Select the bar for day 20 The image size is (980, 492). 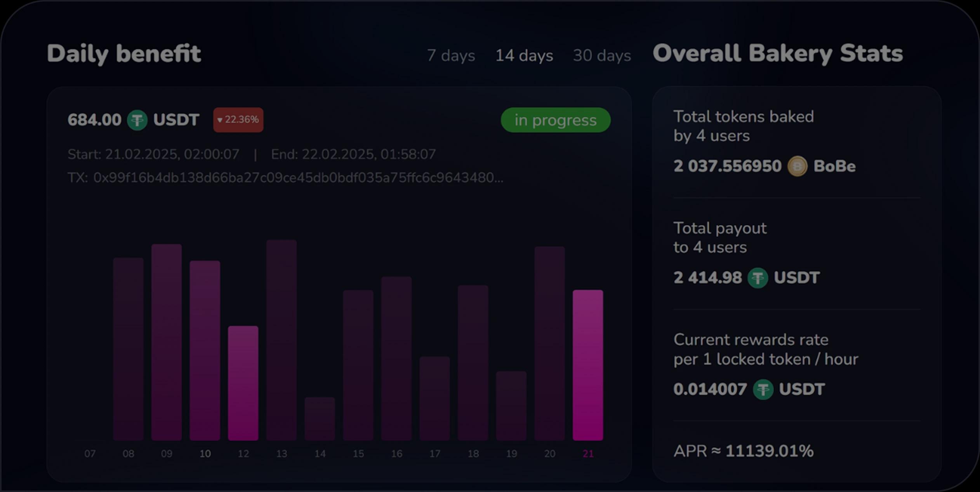[549, 343]
